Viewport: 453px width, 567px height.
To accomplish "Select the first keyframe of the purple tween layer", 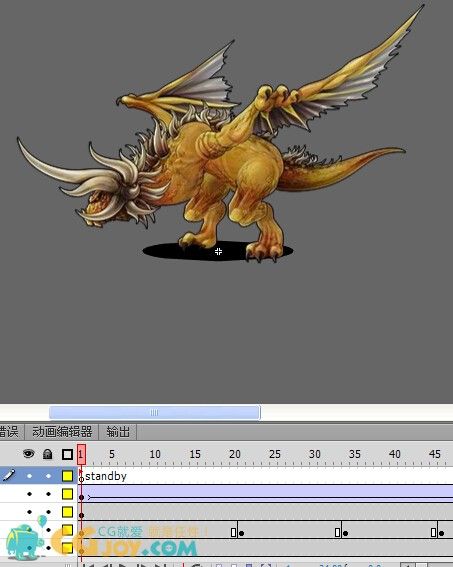I will pyautogui.click(x=81, y=498).
